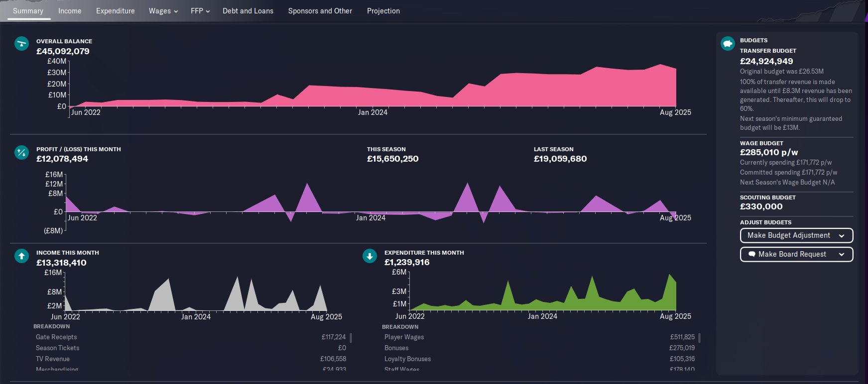Click speech bubble icon in Make Board Request
Viewport: 868px width, 384px height.
(752, 254)
